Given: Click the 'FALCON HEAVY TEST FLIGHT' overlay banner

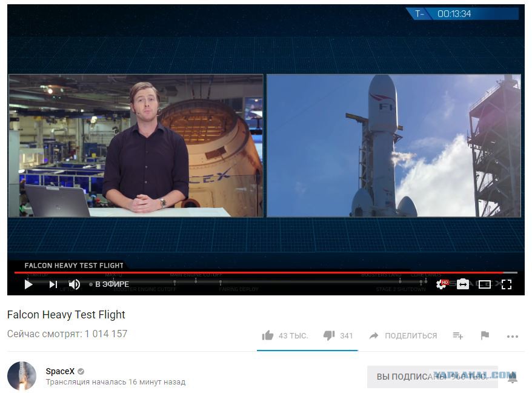Looking at the screenshot, I should [74, 265].
